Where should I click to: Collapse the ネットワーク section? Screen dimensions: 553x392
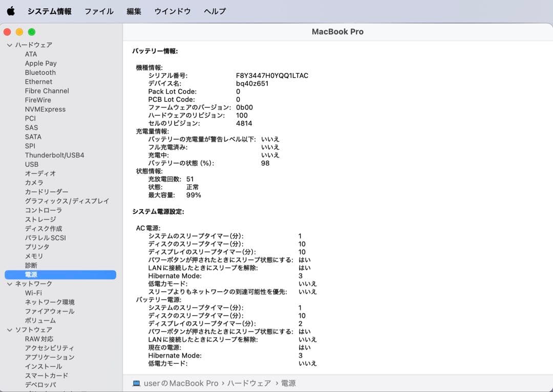9,284
